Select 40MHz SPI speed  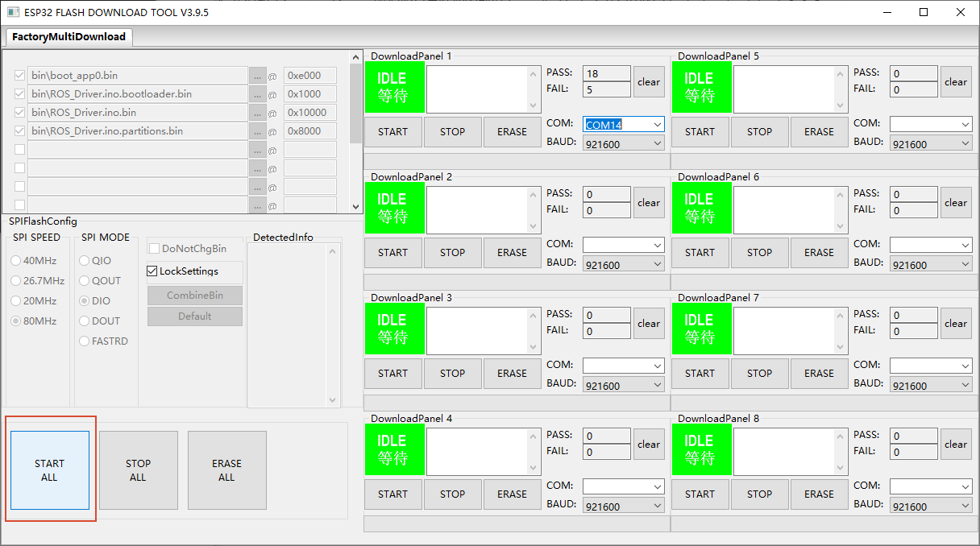coord(15,261)
